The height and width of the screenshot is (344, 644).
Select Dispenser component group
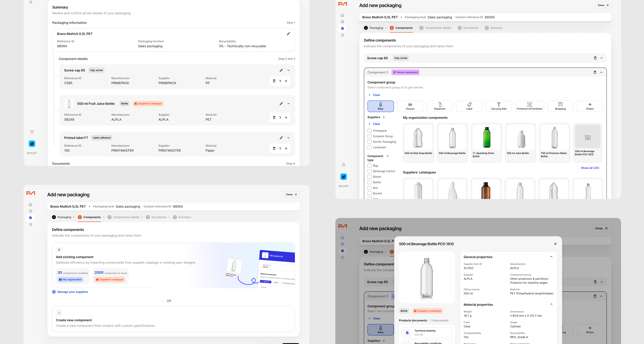click(440, 106)
